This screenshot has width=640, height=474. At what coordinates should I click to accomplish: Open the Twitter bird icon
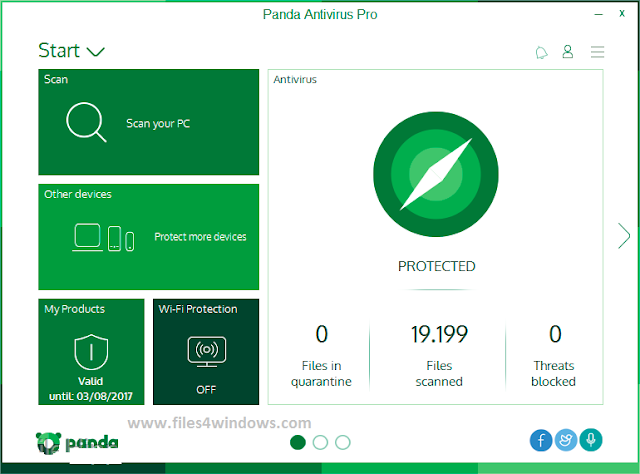coord(566,440)
